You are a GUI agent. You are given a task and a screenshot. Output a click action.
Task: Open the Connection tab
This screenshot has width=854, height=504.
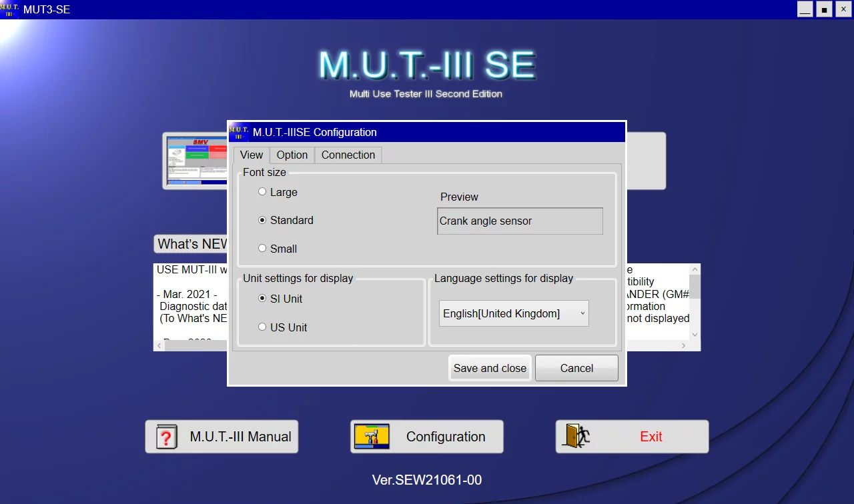348,155
